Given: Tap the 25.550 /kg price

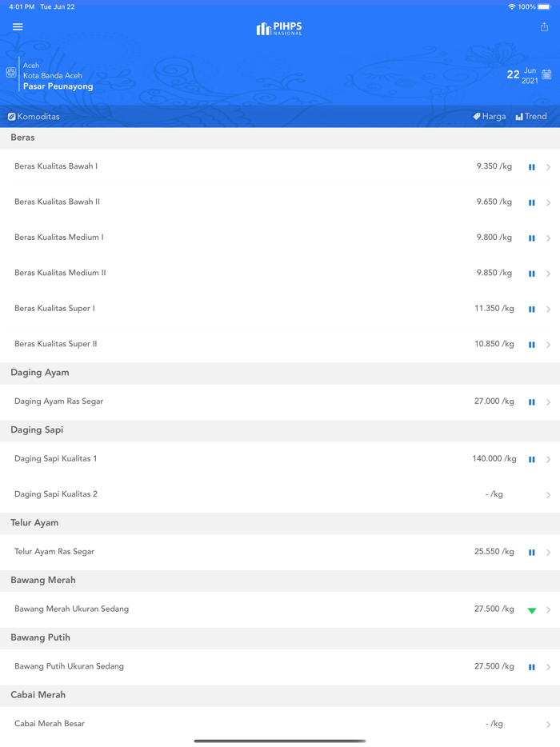Looking at the screenshot, I should (x=494, y=551).
